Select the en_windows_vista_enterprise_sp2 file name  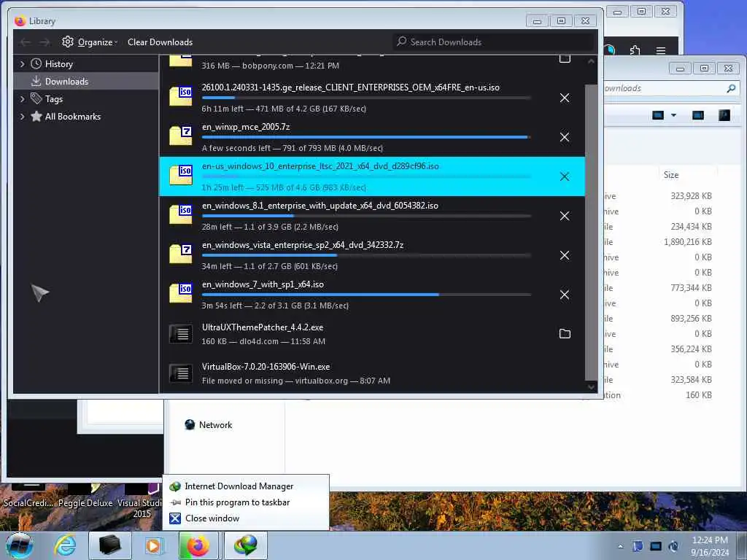click(303, 245)
